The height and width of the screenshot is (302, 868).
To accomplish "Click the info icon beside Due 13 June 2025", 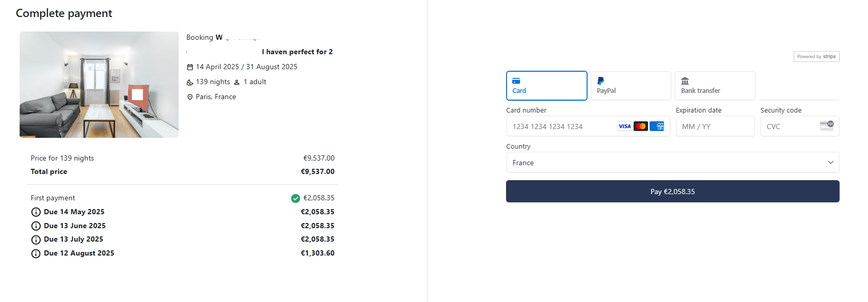I will (36, 226).
